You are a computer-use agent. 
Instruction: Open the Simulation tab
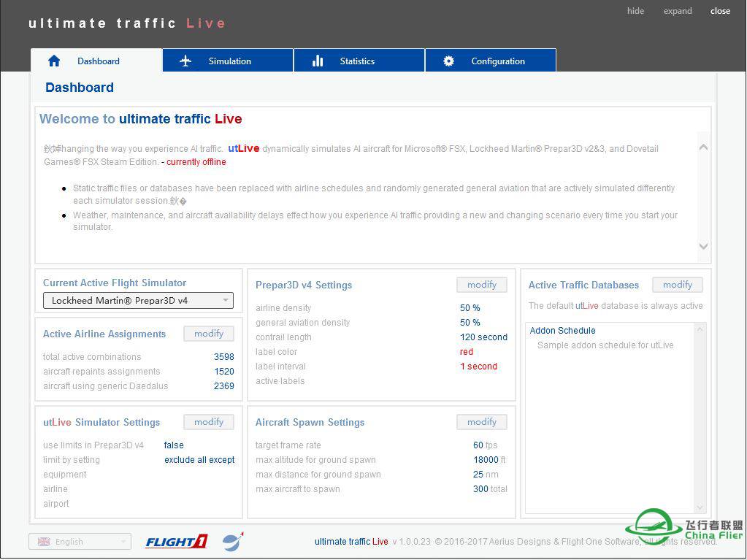pos(228,61)
